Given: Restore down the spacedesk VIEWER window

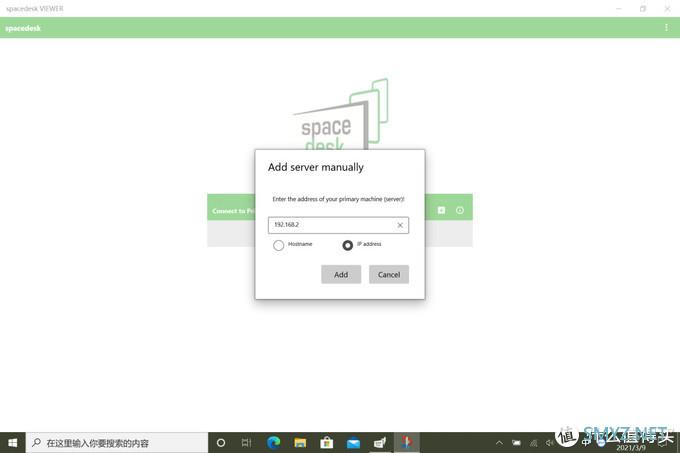Looking at the screenshot, I should (x=643, y=8).
